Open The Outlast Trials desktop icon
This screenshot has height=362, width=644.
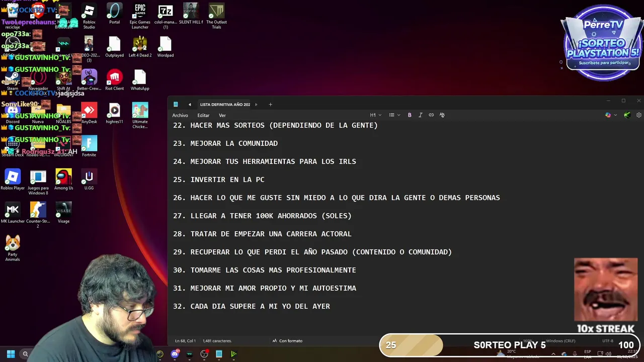[x=216, y=16]
